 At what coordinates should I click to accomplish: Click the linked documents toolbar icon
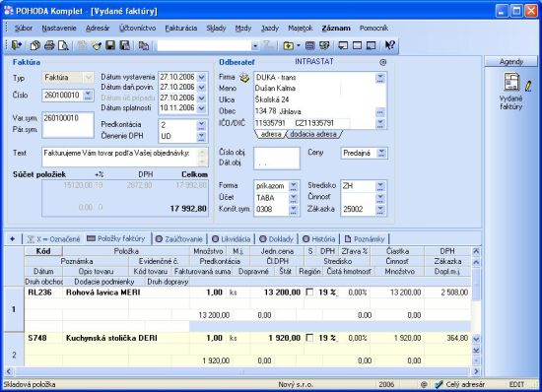[324, 45]
